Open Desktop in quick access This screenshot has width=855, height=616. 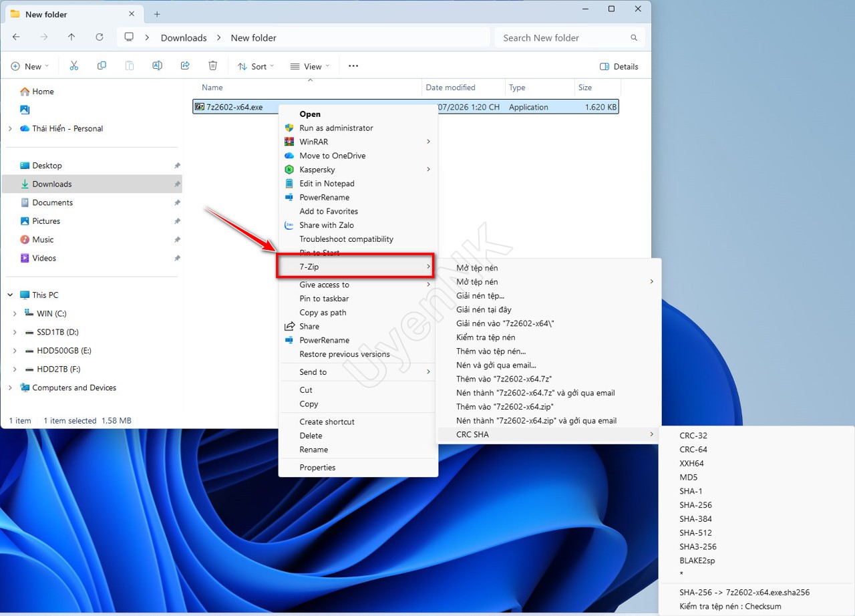tap(47, 166)
